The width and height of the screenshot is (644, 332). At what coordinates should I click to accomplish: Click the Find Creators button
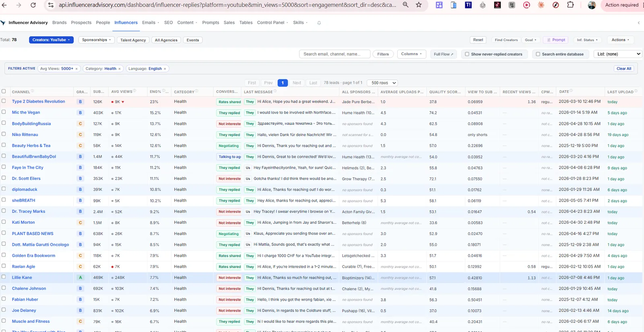click(x=506, y=40)
